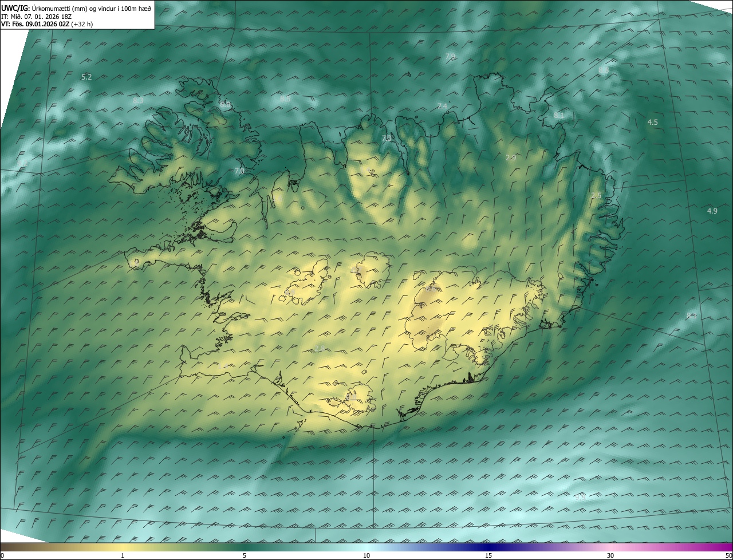Click the 2.5 value label near the east coast

(x=596, y=196)
